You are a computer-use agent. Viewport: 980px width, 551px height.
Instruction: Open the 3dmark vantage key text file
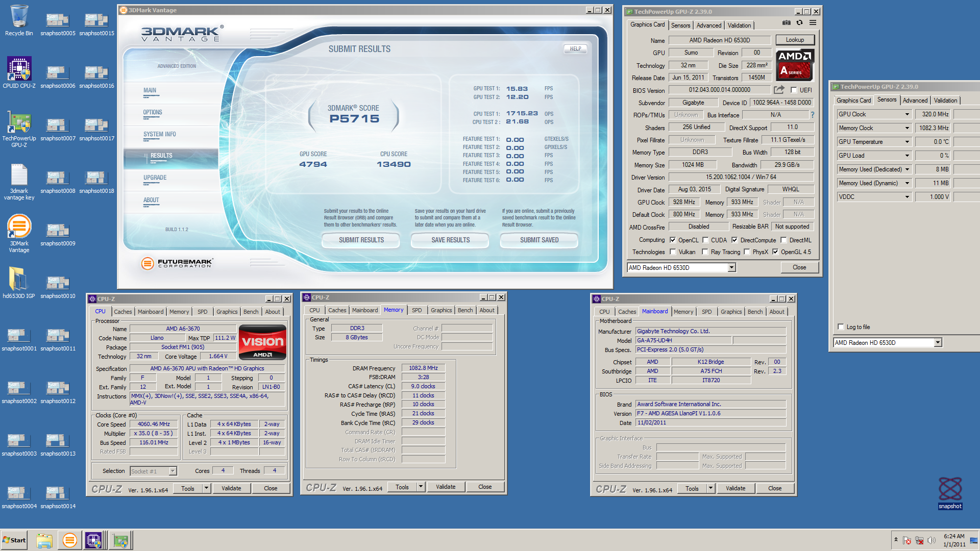[x=19, y=182]
